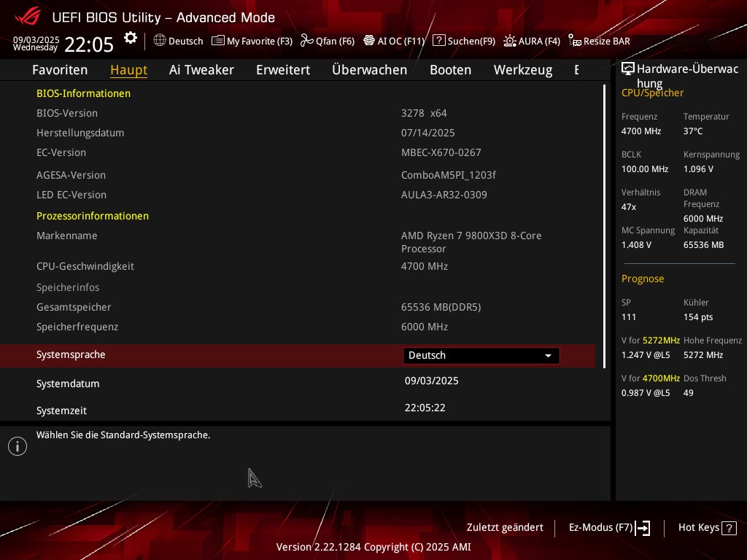Select the Systemzeit value 22:05:22

(425, 408)
